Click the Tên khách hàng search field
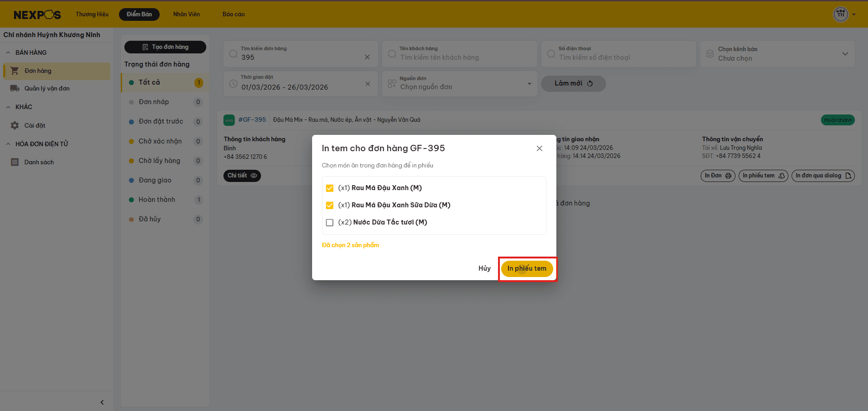 pyautogui.click(x=460, y=54)
